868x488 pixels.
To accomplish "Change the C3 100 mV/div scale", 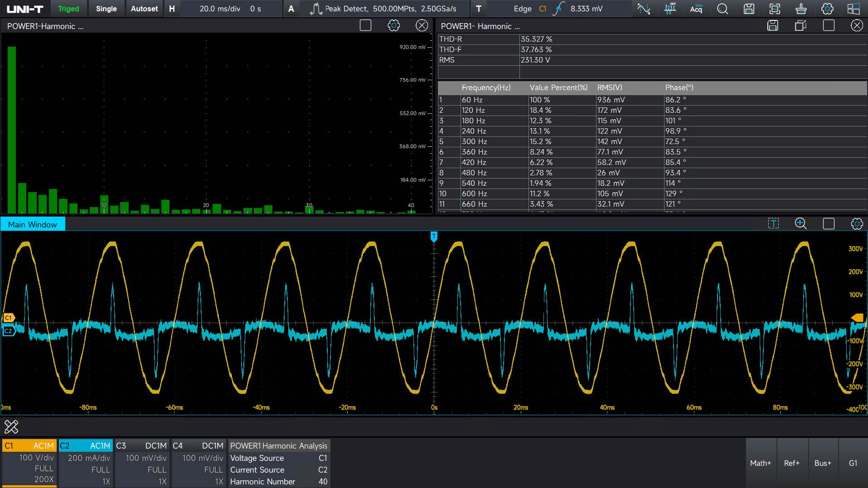I will [x=146, y=458].
